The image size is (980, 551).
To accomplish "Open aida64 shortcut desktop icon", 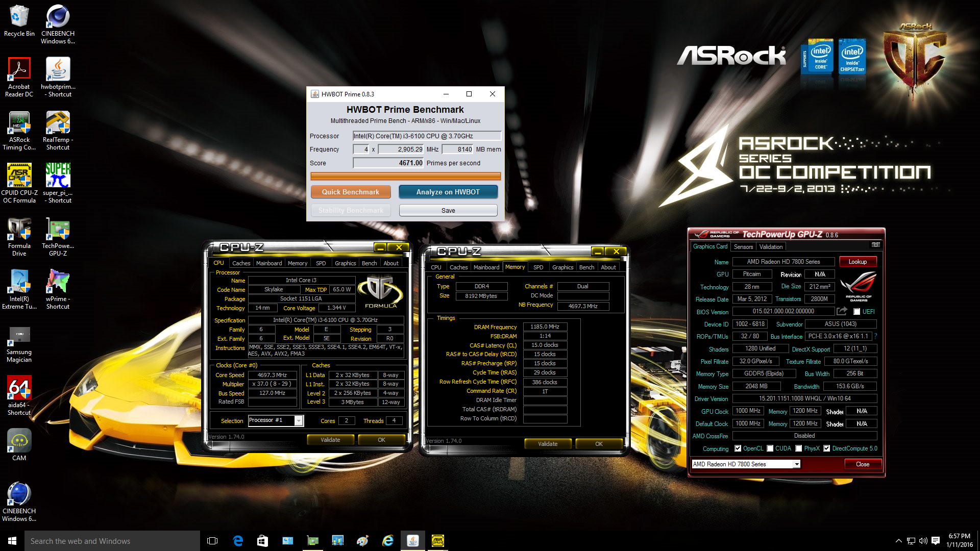I will tap(19, 395).
